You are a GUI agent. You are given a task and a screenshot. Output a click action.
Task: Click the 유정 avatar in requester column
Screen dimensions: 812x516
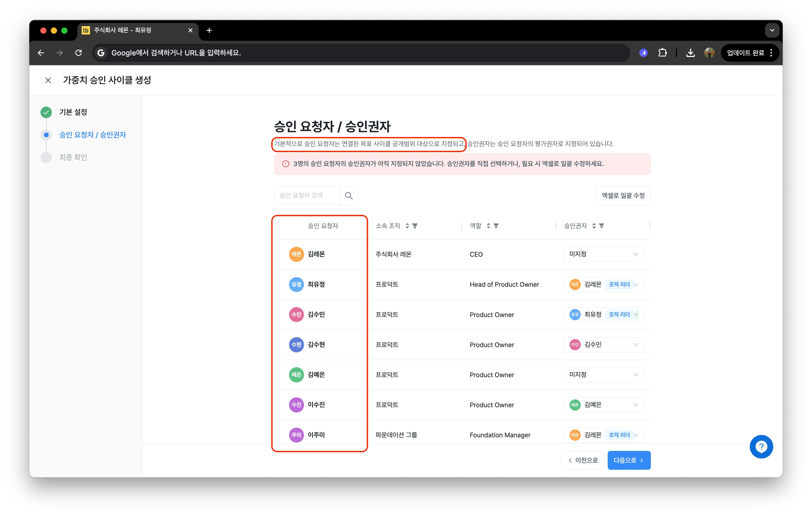pyautogui.click(x=296, y=284)
